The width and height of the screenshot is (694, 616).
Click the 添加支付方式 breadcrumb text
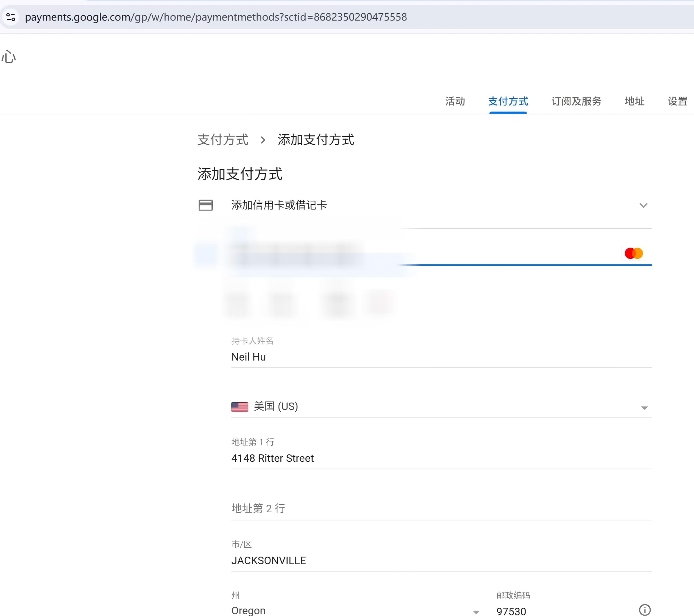click(316, 140)
